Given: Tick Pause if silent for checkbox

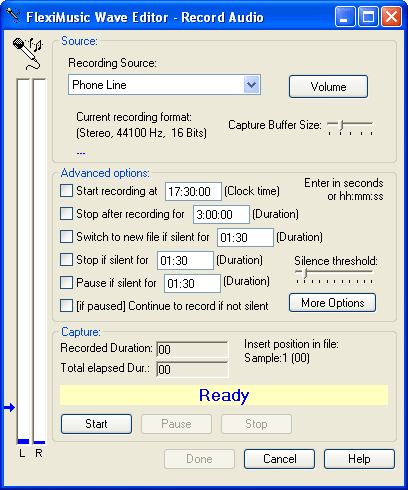Looking at the screenshot, I should [66, 283].
